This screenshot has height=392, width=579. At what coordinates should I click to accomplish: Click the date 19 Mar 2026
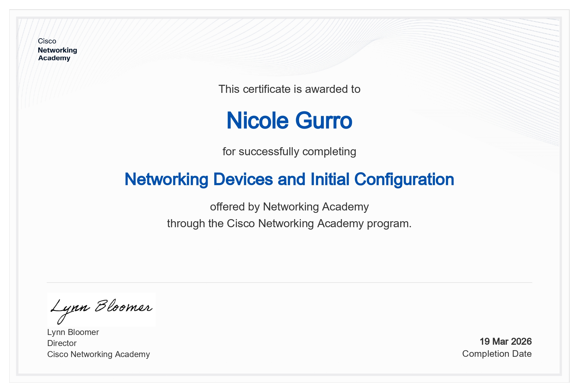coord(505,342)
